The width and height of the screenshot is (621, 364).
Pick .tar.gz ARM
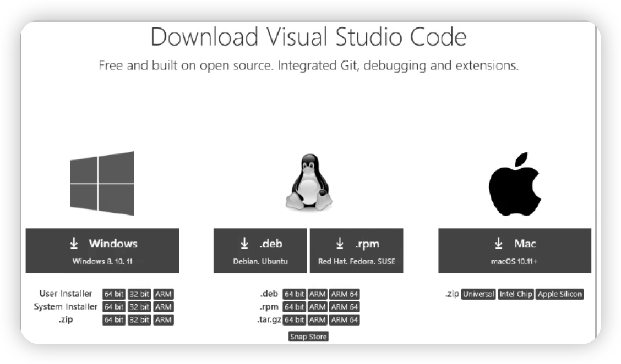[x=317, y=319]
